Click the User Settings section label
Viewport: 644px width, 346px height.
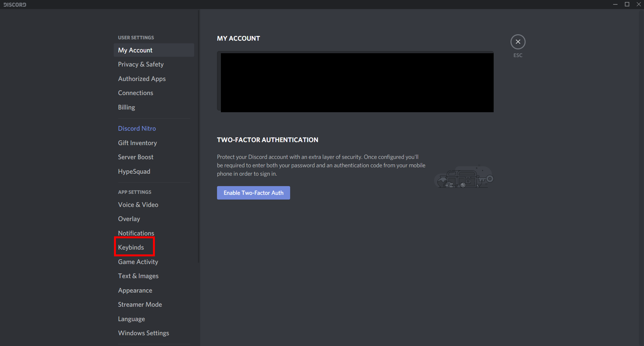tap(136, 38)
